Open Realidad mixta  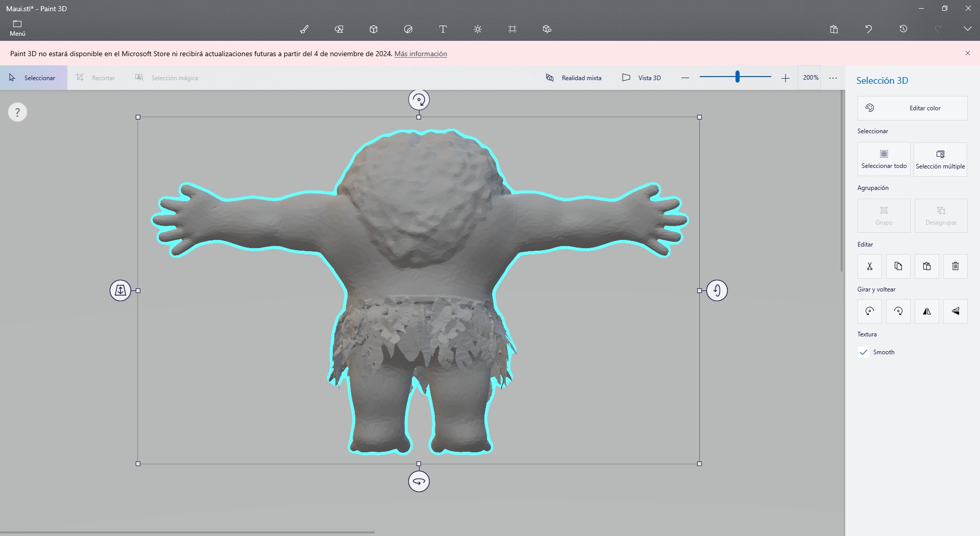[574, 78]
